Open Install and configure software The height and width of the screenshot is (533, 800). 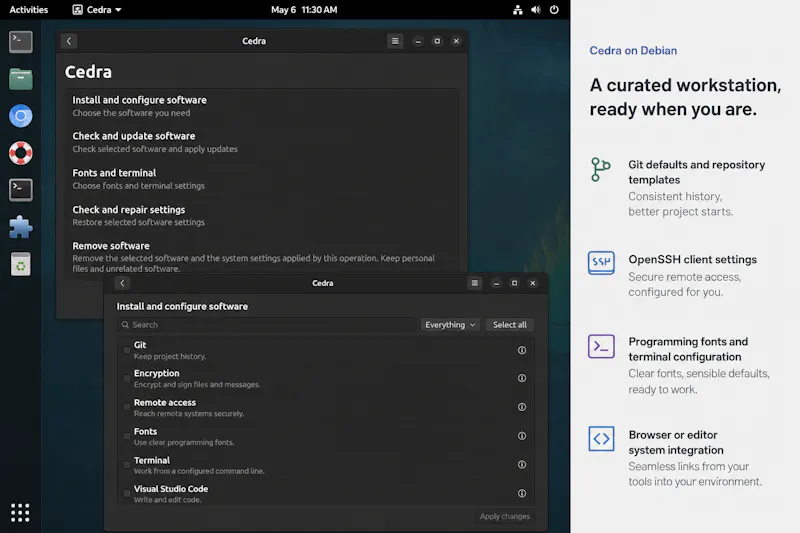click(x=261, y=106)
